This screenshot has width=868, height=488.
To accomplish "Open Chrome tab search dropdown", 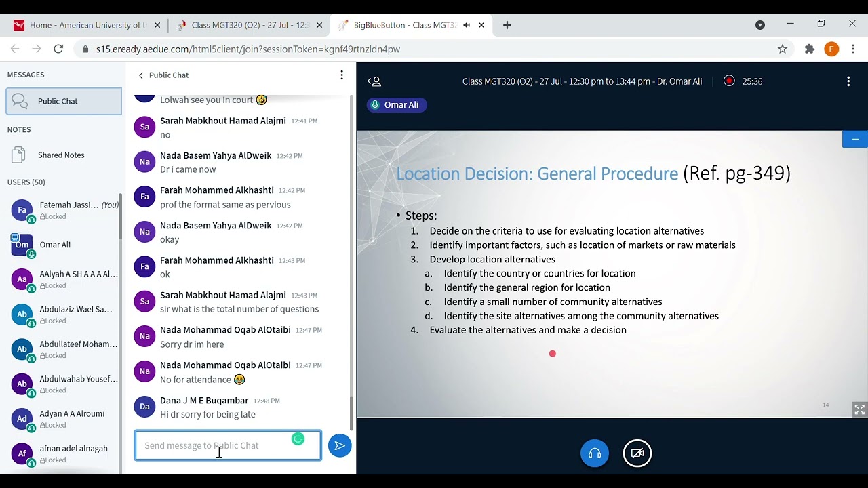I will click(760, 25).
